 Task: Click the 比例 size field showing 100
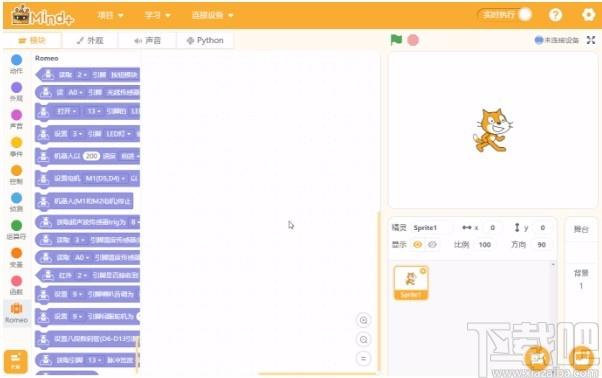click(x=485, y=244)
